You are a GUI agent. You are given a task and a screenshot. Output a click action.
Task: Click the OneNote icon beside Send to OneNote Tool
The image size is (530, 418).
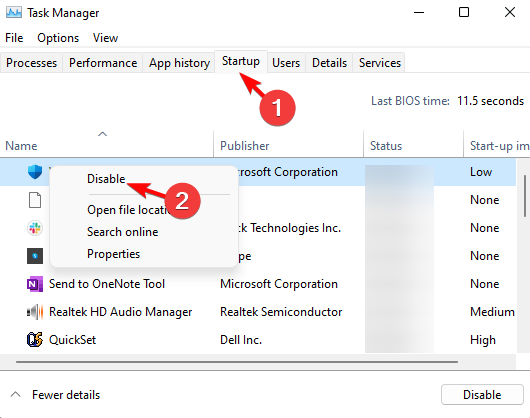(35, 284)
